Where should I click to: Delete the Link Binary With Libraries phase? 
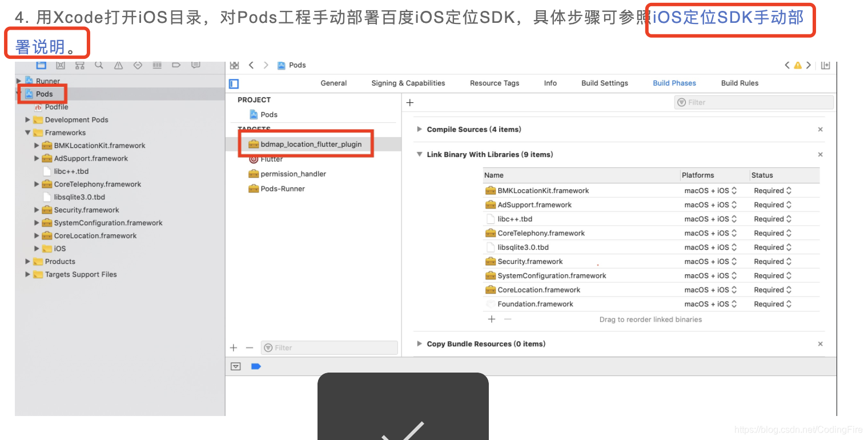click(820, 155)
